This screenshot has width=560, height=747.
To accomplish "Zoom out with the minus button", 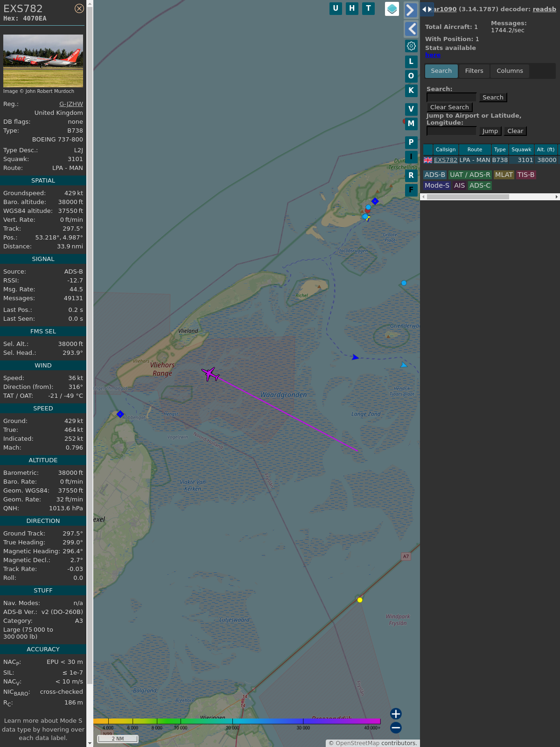I will coord(396,727).
